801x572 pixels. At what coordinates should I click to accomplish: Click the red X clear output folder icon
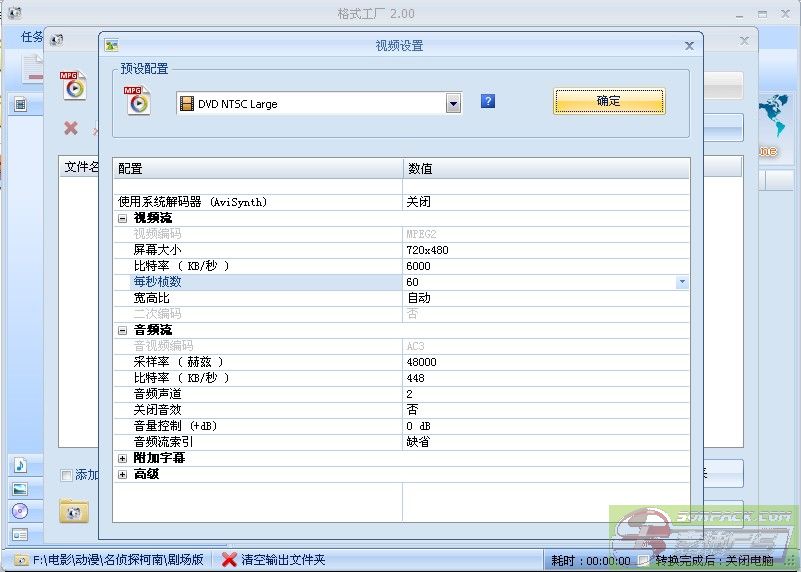(x=229, y=560)
